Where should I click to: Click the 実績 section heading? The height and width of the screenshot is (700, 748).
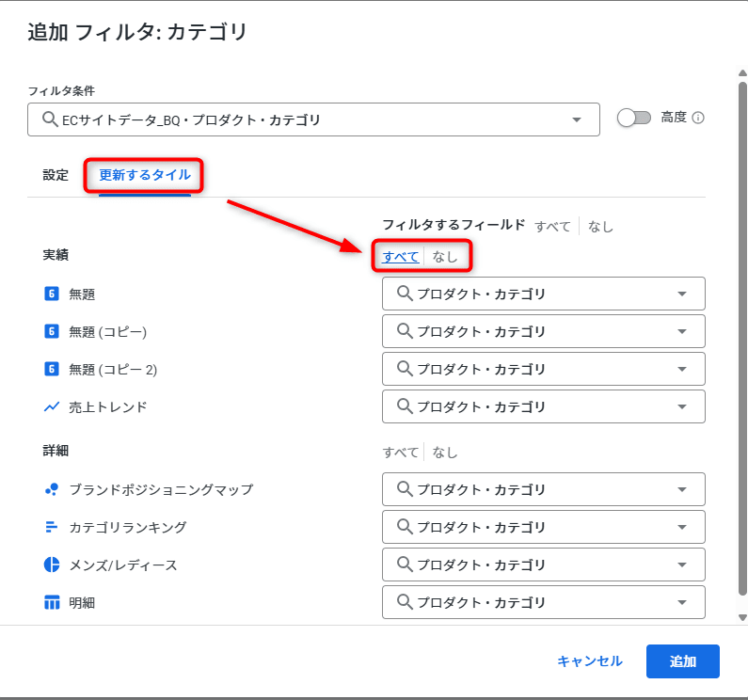pyautogui.click(x=56, y=255)
